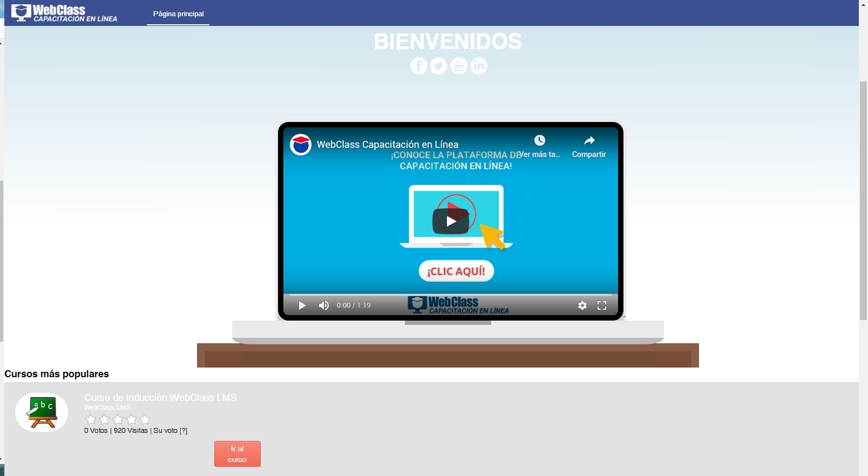Click the WebClass watermark logo in the video bar

click(458, 305)
